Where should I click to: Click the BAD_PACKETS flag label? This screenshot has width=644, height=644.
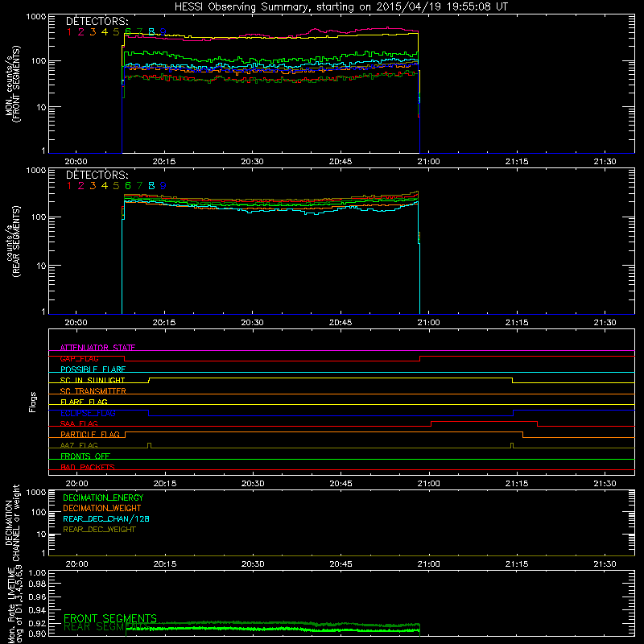pyautogui.click(x=88, y=468)
